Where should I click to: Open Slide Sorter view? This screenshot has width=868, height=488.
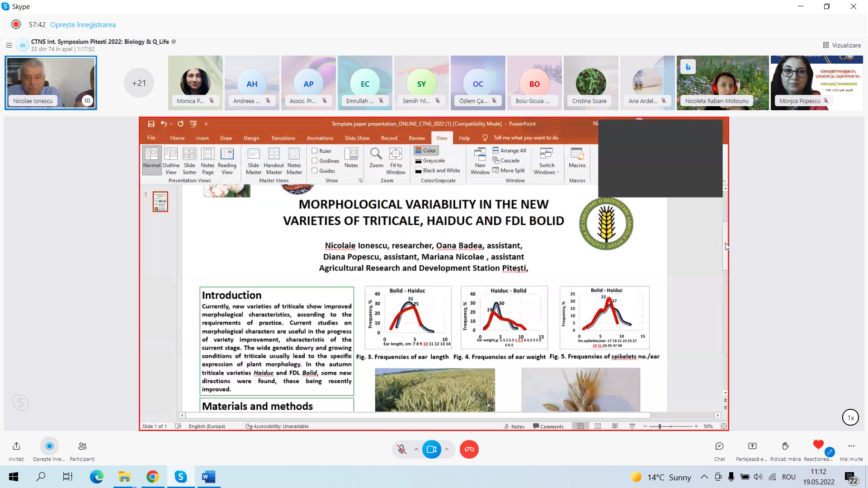point(189,161)
